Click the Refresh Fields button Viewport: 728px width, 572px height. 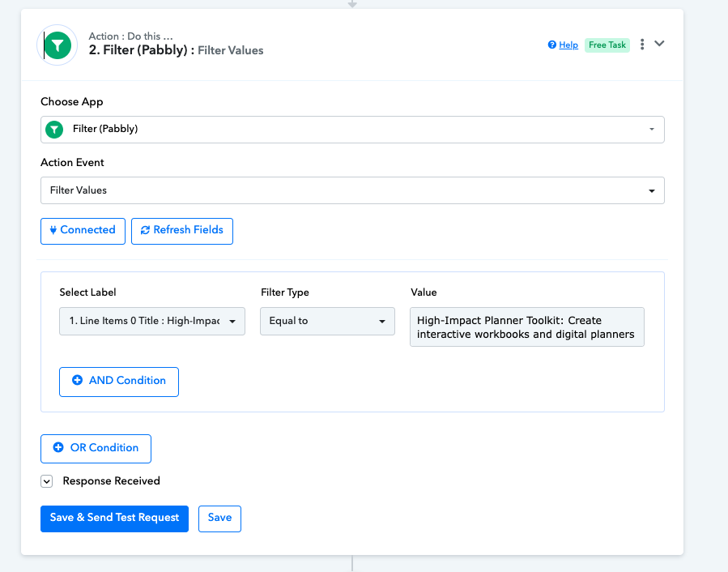click(182, 230)
